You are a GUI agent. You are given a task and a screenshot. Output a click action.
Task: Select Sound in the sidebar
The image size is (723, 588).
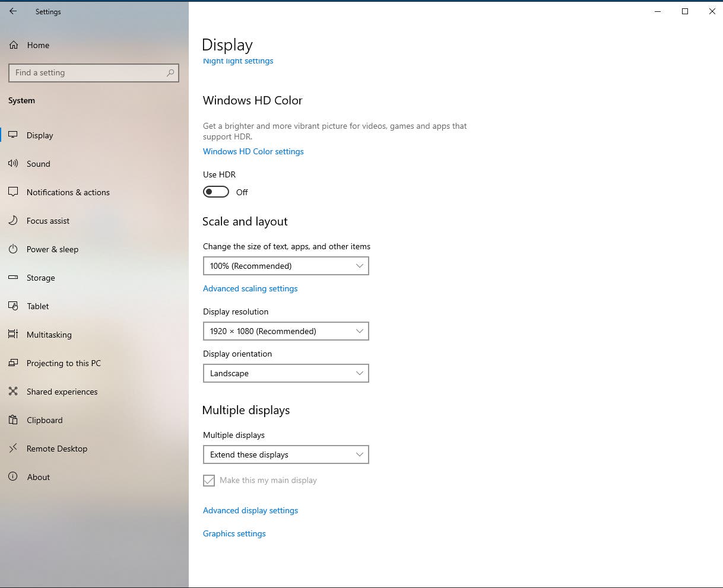[x=94, y=164]
